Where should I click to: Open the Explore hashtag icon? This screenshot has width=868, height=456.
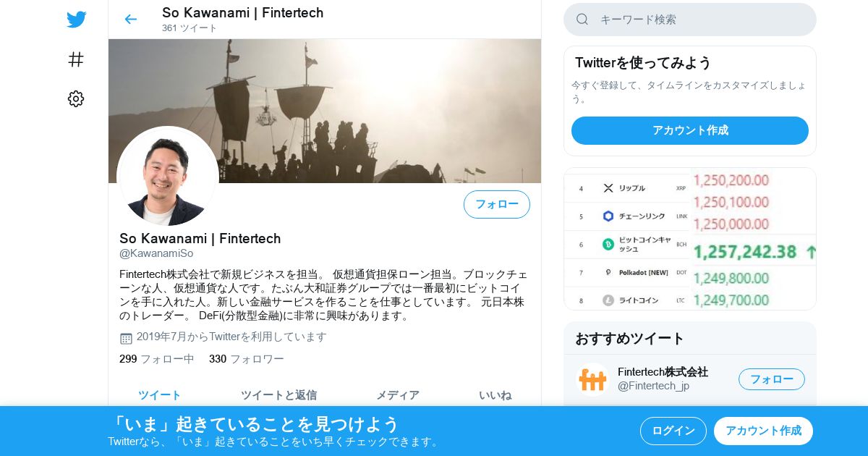pyautogui.click(x=76, y=59)
